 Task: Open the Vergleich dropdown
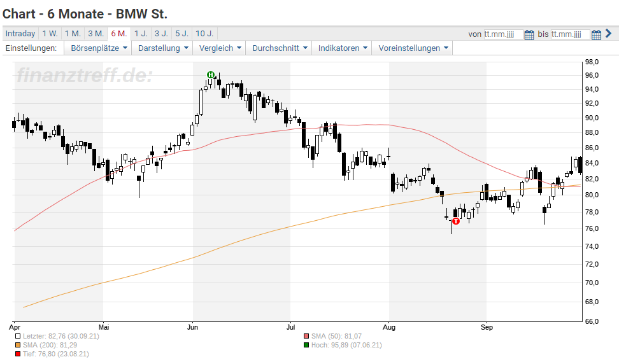pyautogui.click(x=220, y=48)
